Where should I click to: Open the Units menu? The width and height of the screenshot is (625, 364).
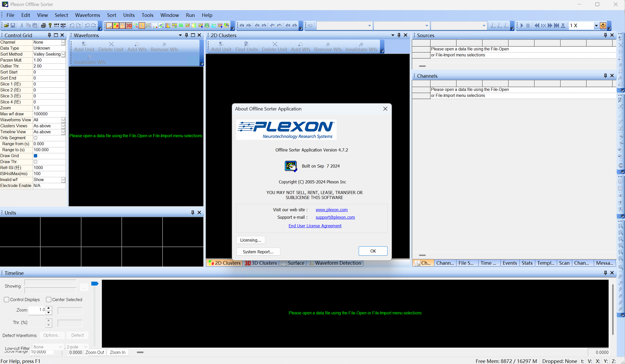click(129, 15)
